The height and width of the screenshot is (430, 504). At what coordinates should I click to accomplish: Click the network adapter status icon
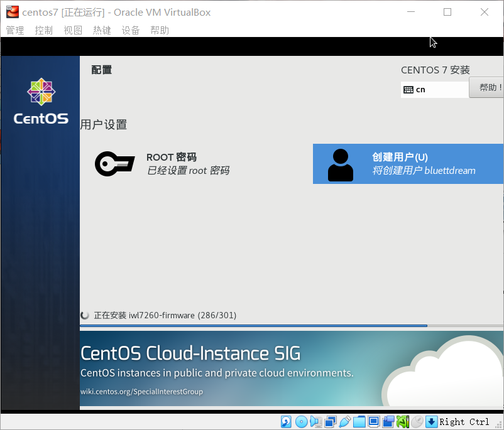coord(331,422)
